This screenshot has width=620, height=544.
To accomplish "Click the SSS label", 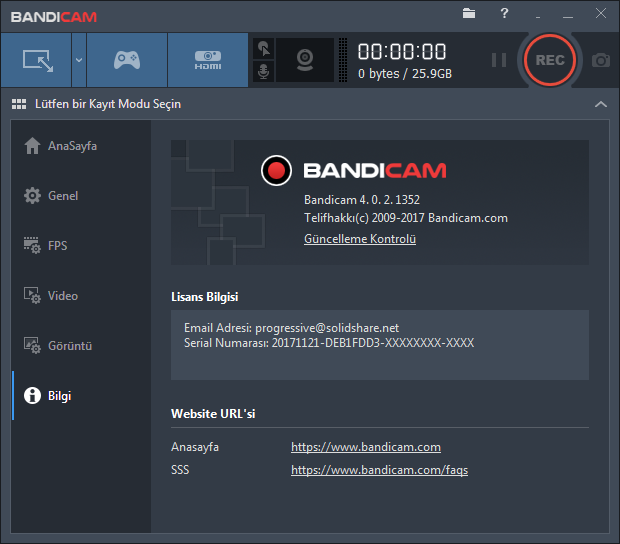I will (180, 470).
